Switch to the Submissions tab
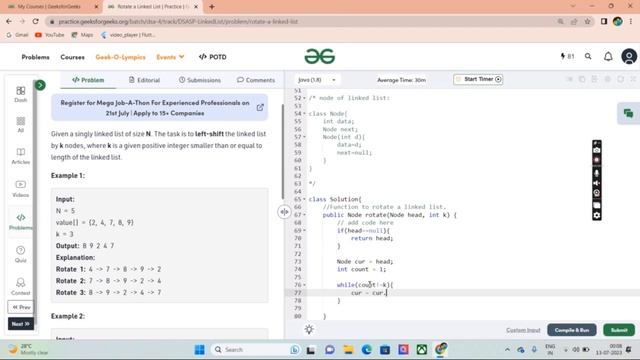 (x=200, y=80)
